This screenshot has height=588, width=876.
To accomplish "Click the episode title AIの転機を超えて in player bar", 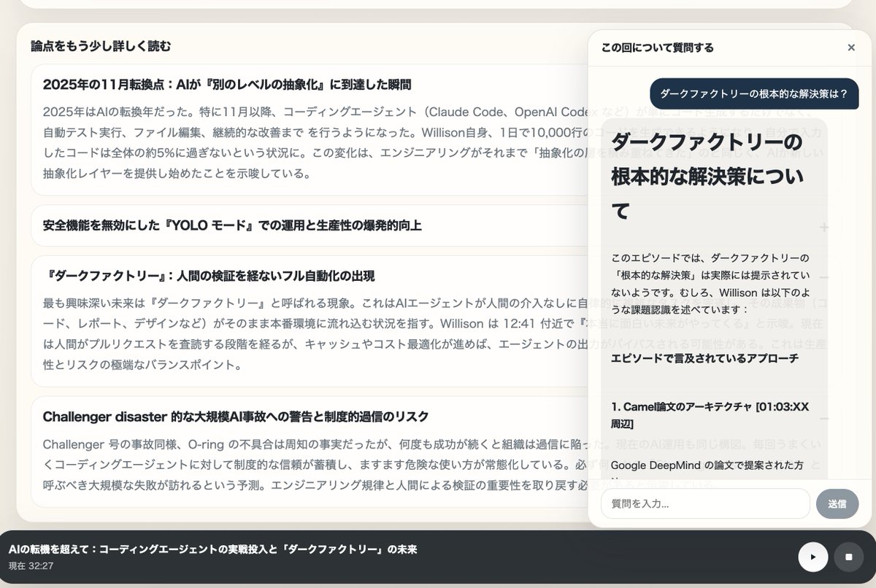I will (x=212, y=549).
